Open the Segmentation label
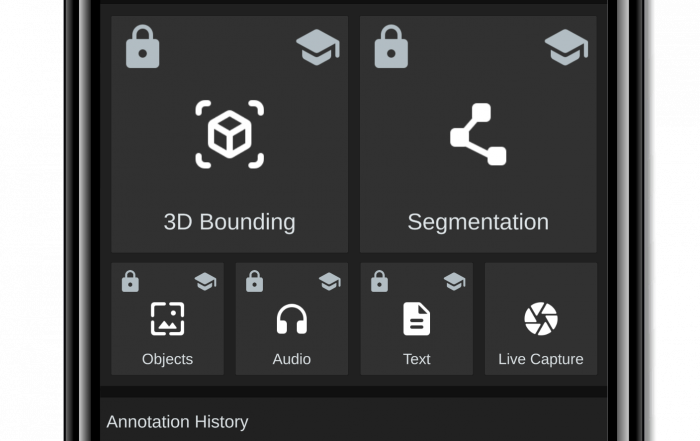This screenshot has width=700, height=441. click(478, 222)
